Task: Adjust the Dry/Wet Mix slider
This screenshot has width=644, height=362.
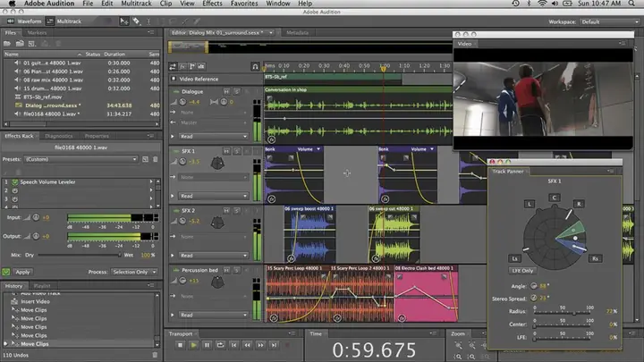Action: point(79,255)
